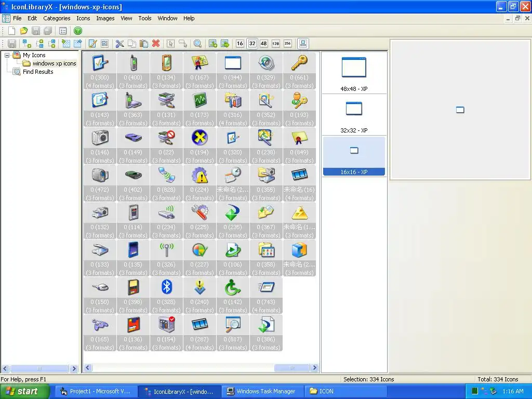Open the Icons menu
Image resolution: width=532 pixels, height=399 pixels.
tap(83, 18)
